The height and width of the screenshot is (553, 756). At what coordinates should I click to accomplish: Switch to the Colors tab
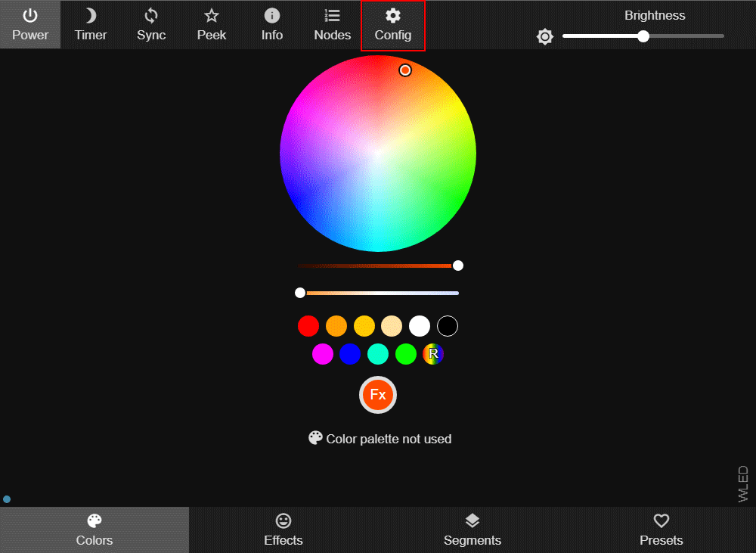point(94,530)
